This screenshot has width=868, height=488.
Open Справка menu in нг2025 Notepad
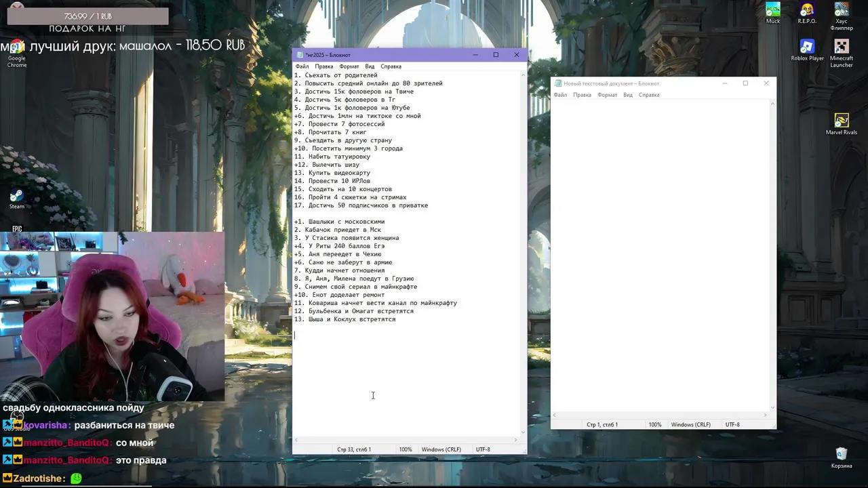[391, 66]
